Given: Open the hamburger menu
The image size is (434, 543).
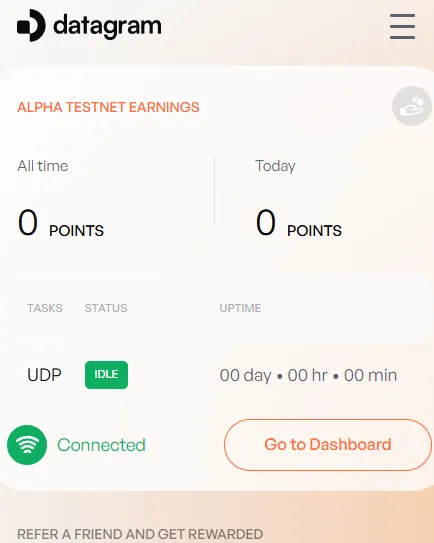Looking at the screenshot, I should (402, 26).
